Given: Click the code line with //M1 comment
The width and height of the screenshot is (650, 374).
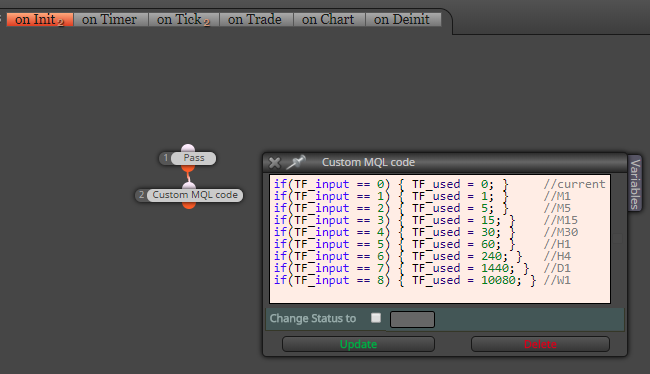Looking at the screenshot, I should [x=422, y=196].
